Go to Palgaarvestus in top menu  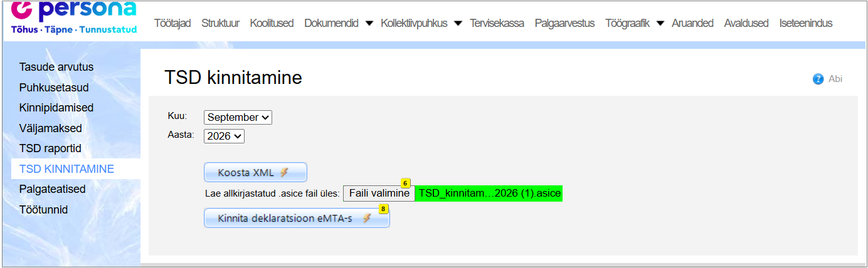564,23
